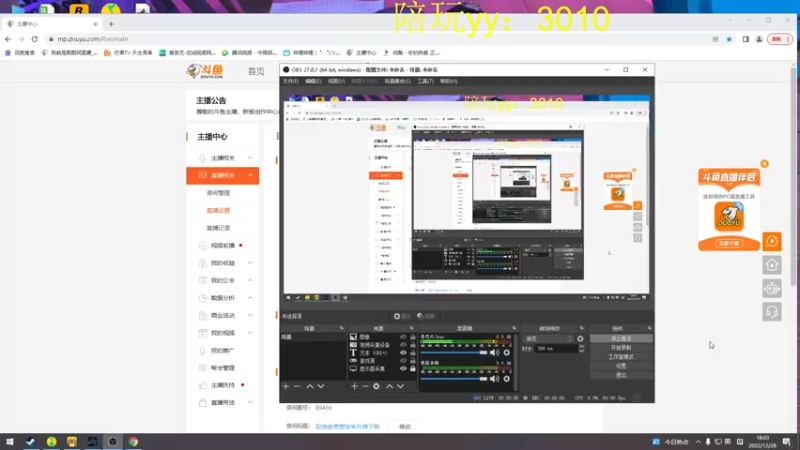Click the robot icon on right sidebar
800x450 pixels.
click(x=772, y=288)
